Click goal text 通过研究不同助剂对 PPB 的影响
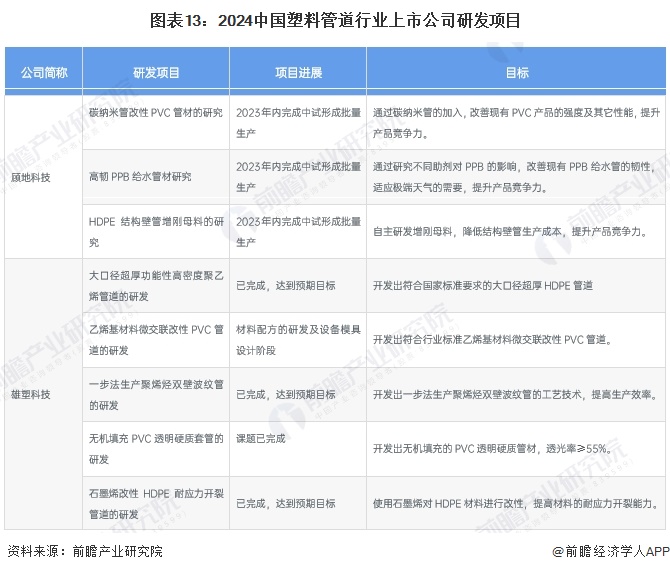Image resolution: width=670 pixels, height=572 pixels. 516,177
